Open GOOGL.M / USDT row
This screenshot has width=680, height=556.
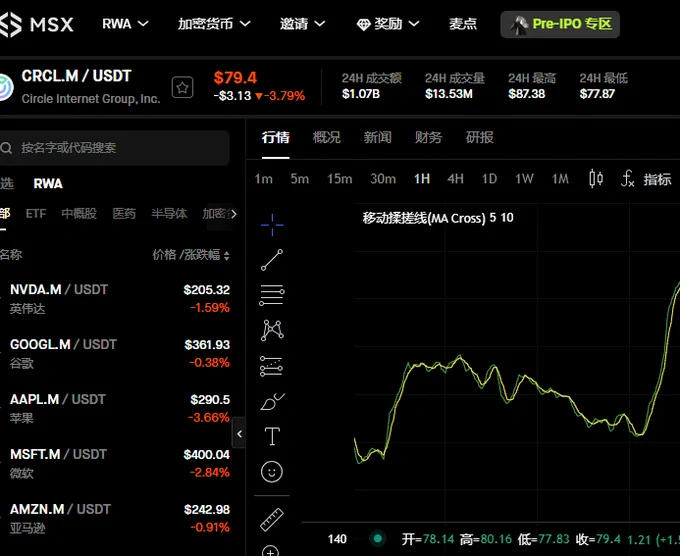point(115,354)
